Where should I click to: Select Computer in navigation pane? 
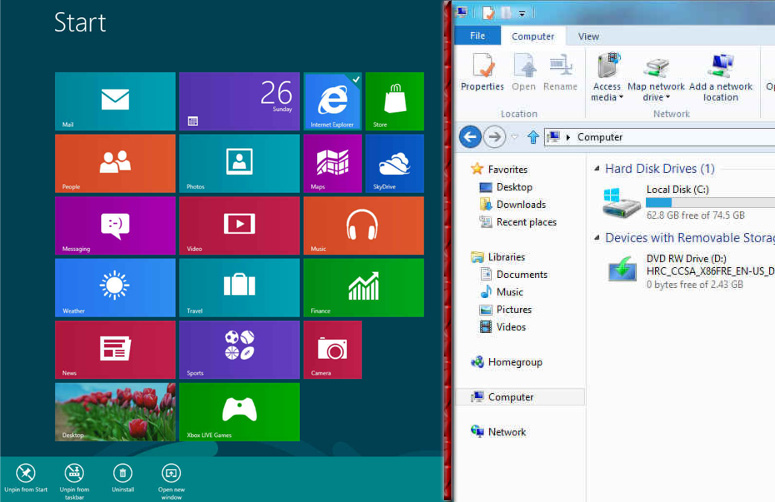pos(520,397)
